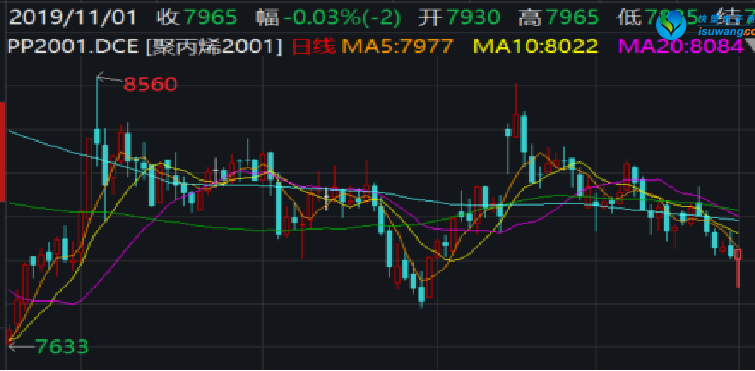This screenshot has height=371, width=755.
Task: Switch the period label 日线
Action: tap(314, 47)
